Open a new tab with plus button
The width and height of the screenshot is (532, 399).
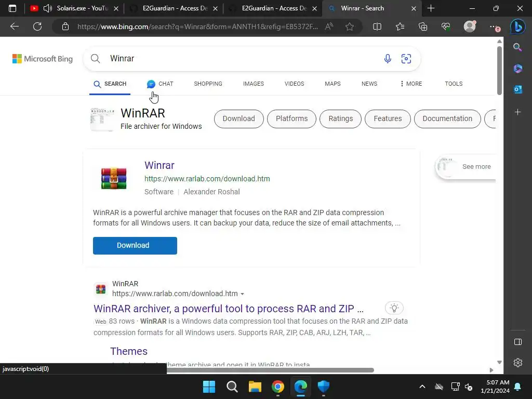[431, 8]
